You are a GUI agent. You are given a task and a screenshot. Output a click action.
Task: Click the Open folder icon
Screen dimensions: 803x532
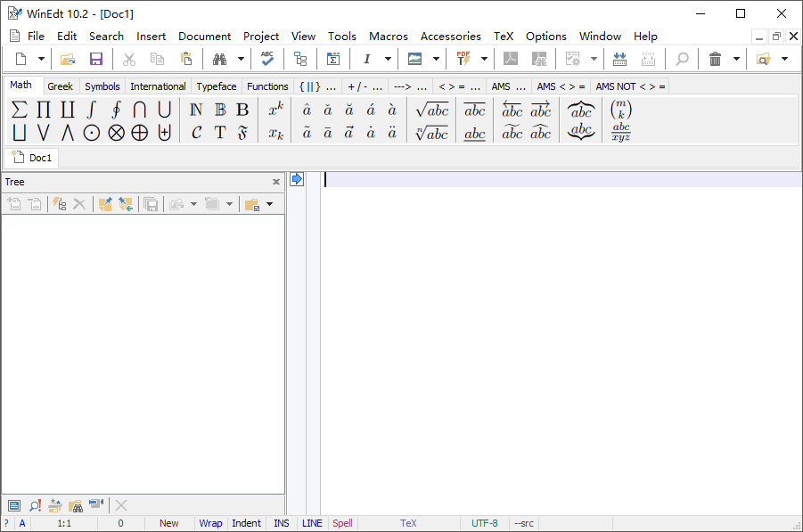coord(68,59)
